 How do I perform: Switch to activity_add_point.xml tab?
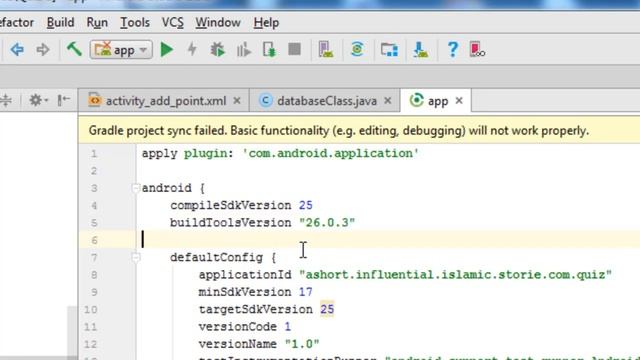pyautogui.click(x=164, y=100)
